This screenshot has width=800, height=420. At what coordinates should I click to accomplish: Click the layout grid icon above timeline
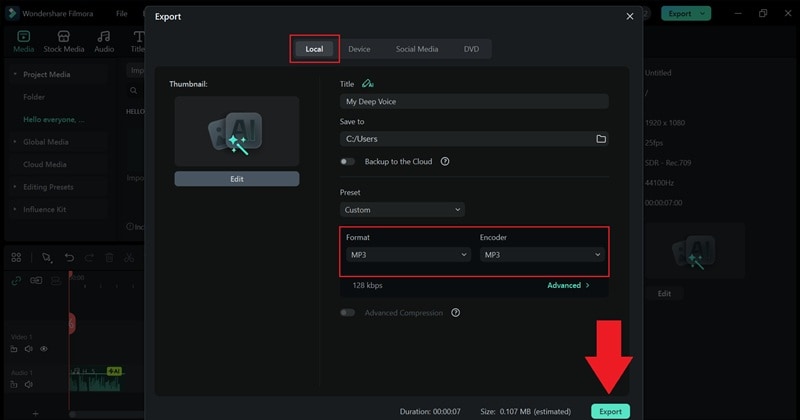(16, 257)
